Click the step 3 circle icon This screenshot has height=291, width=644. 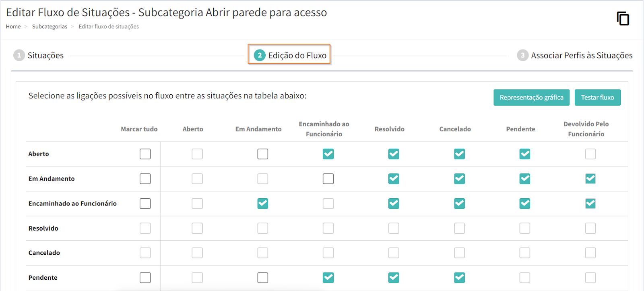point(522,55)
